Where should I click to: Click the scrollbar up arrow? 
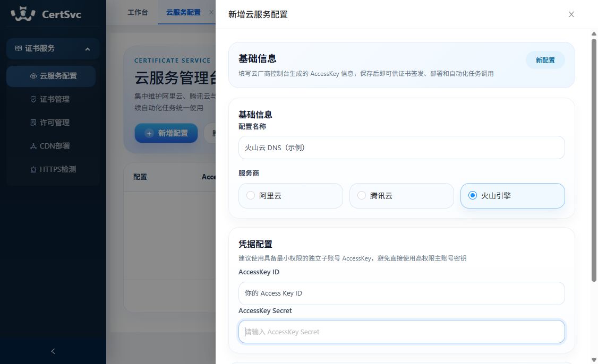point(594,34)
